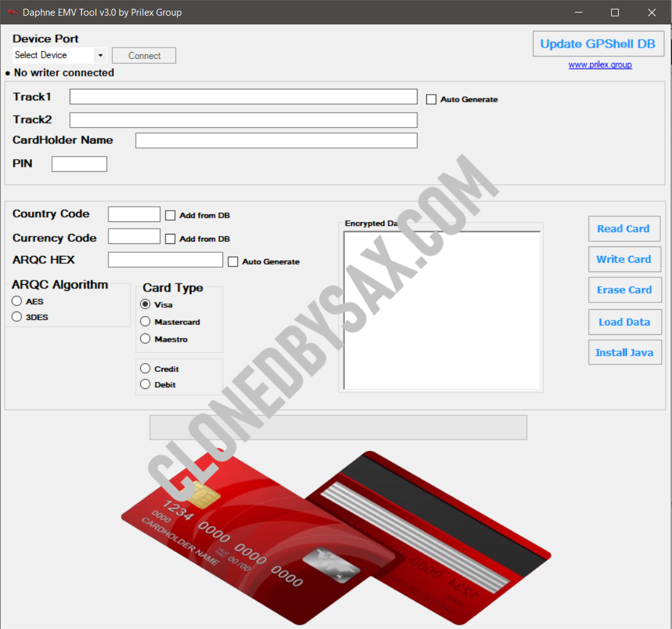The image size is (672, 629).
Task: Click the Daphne app icon in title bar
Action: (x=13, y=12)
